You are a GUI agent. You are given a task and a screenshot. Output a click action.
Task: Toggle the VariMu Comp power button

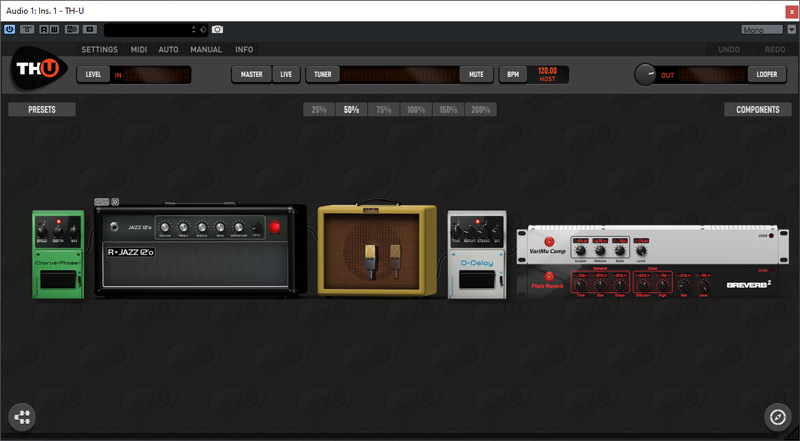click(x=547, y=243)
